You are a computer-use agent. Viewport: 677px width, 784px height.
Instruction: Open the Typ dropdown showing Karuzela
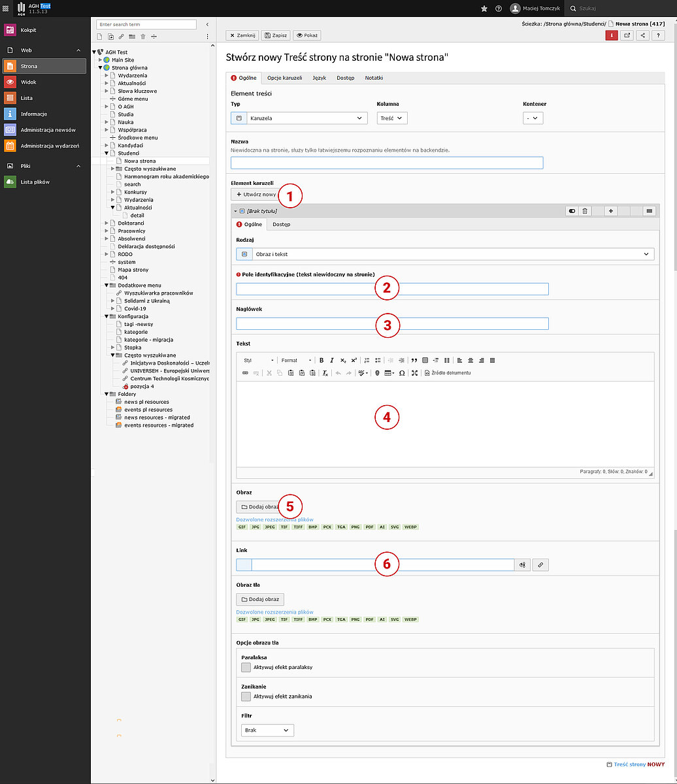pyautogui.click(x=299, y=118)
